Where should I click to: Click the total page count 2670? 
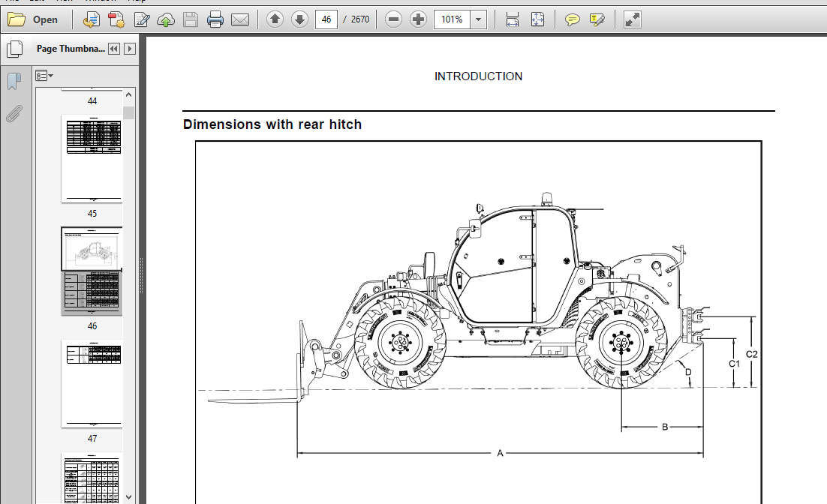(x=360, y=19)
